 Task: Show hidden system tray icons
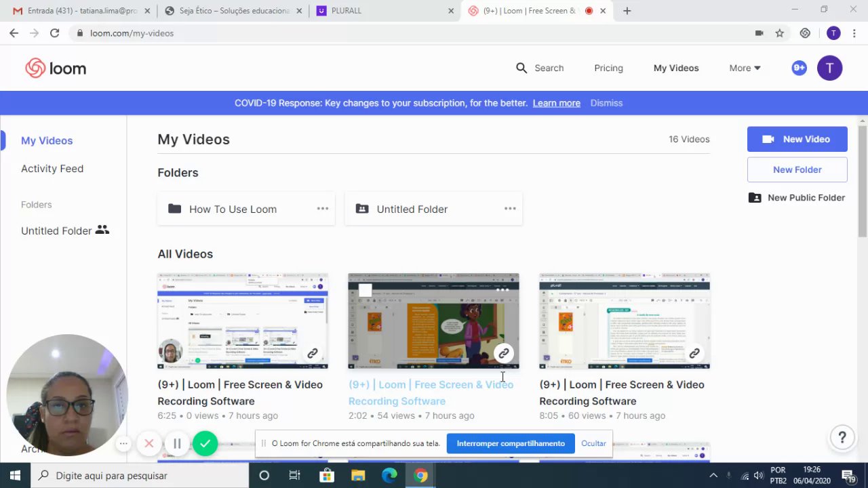(x=713, y=475)
